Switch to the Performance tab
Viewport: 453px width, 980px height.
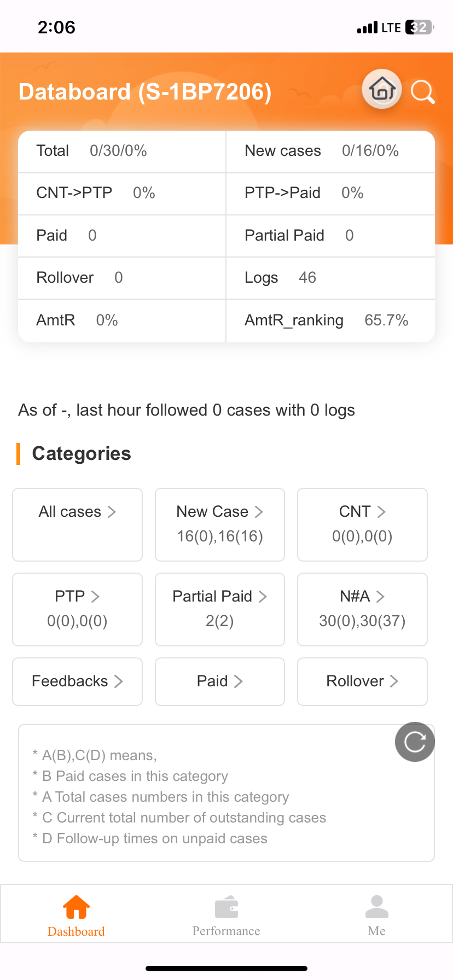pos(226,913)
